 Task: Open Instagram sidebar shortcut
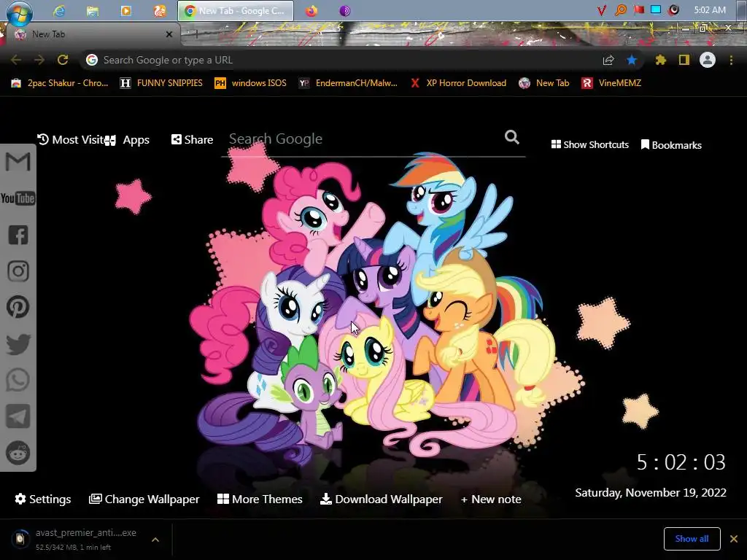tap(18, 271)
